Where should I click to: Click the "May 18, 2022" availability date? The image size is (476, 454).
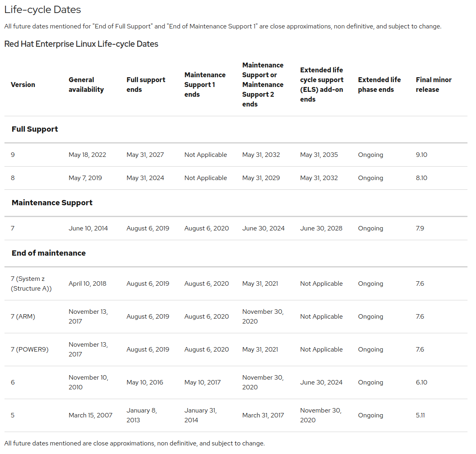click(87, 155)
